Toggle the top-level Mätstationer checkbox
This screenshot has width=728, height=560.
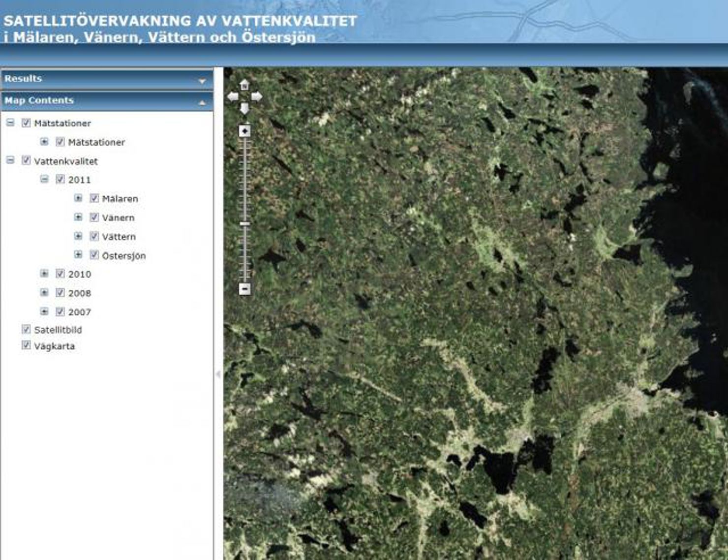[x=26, y=123]
